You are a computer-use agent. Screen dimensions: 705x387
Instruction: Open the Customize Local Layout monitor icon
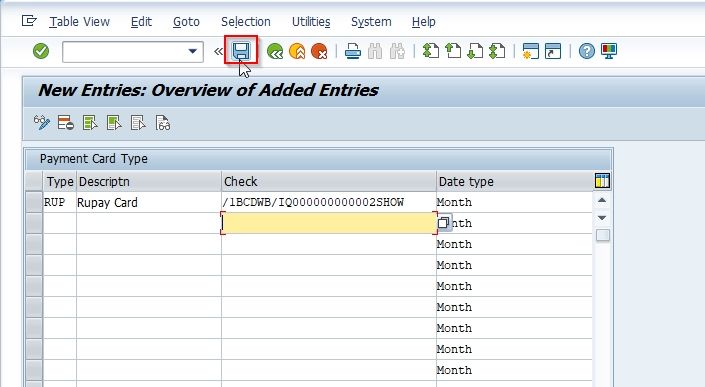click(x=609, y=51)
